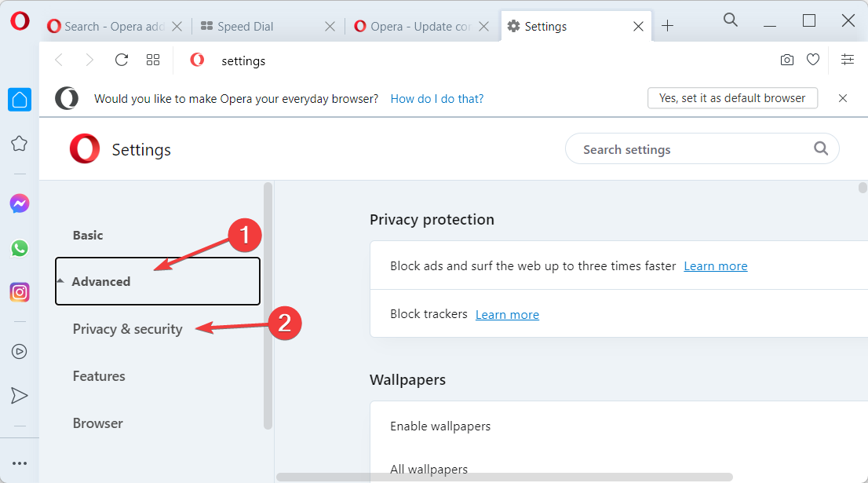Reload the settings page
Screen dimensions: 868x483
point(121,60)
